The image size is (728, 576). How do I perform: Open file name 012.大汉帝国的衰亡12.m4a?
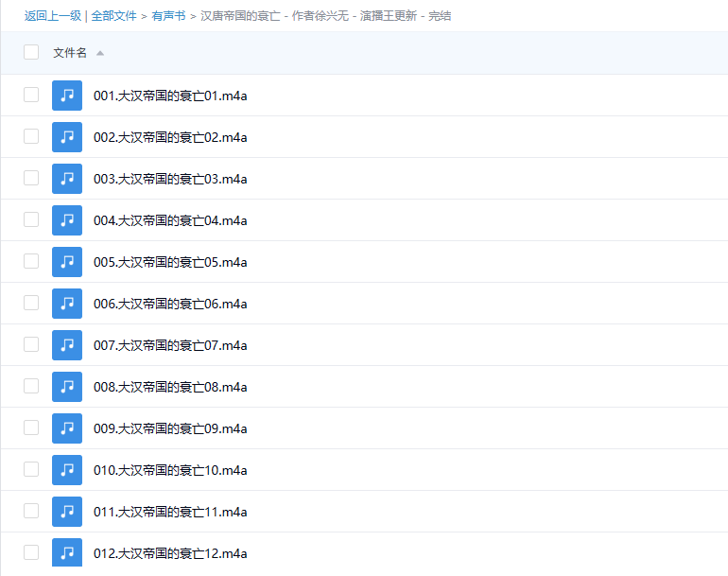click(x=170, y=553)
